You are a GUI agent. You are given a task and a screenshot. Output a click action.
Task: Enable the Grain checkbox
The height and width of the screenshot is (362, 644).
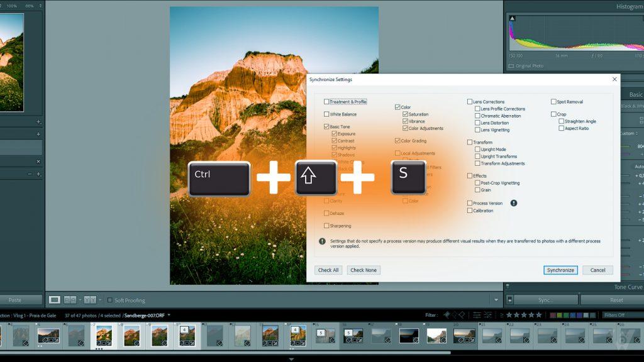477,190
